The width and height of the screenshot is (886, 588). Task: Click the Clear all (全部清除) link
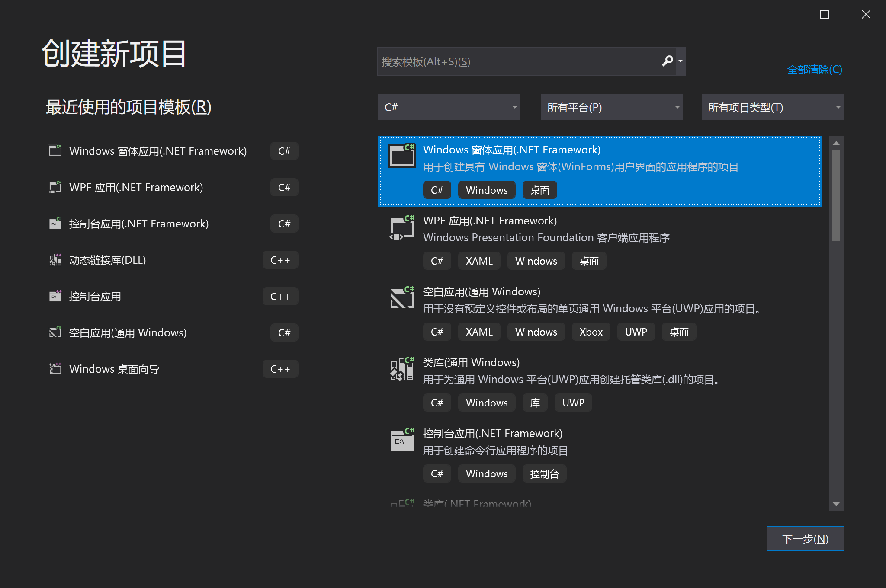814,70
